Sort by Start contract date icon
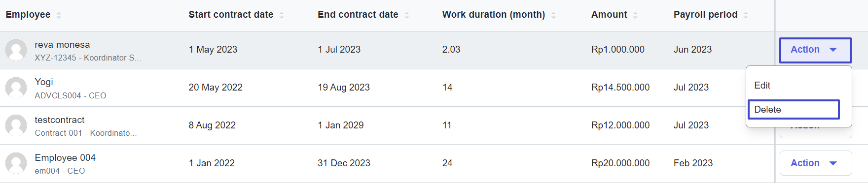Viewport: 868px width, 183px height. pyautogui.click(x=282, y=15)
